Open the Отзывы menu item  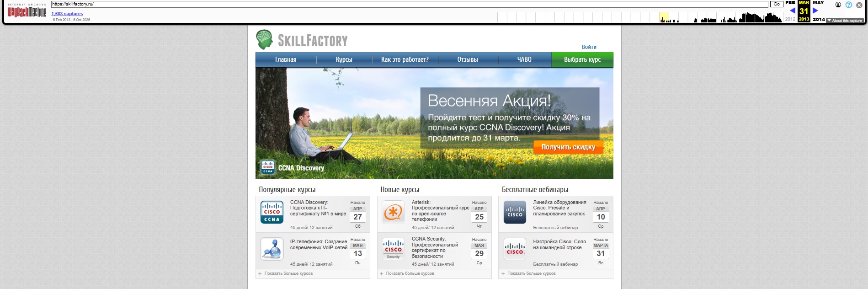pyautogui.click(x=468, y=59)
